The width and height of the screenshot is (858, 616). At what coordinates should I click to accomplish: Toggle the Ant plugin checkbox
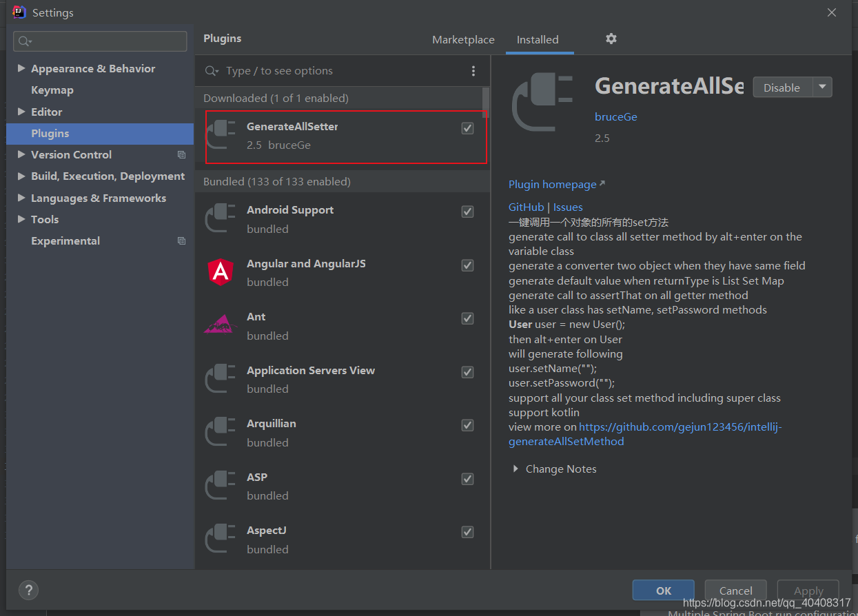pyautogui.click(x=467, y=318)
